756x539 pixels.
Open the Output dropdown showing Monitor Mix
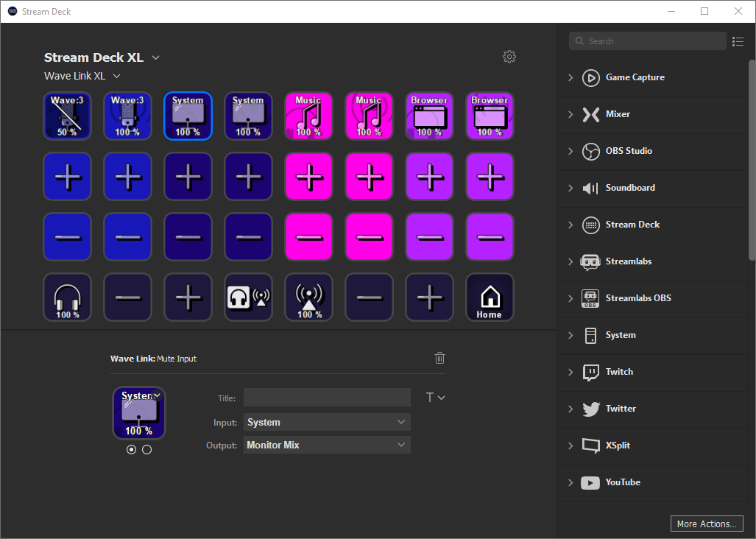click(327, 445)
